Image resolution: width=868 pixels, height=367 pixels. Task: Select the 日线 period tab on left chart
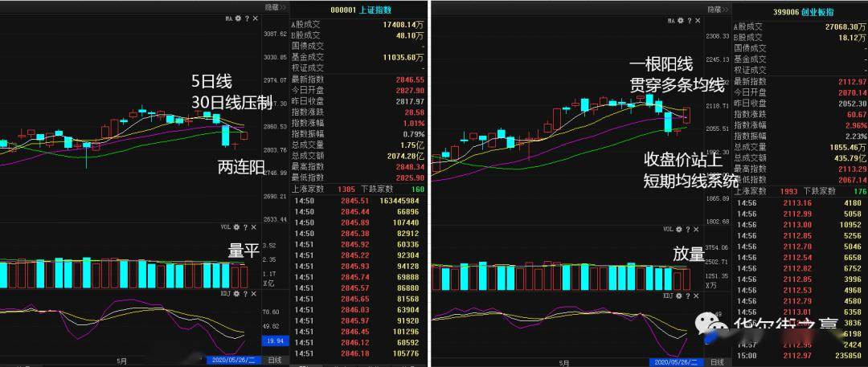click(275, 361)
